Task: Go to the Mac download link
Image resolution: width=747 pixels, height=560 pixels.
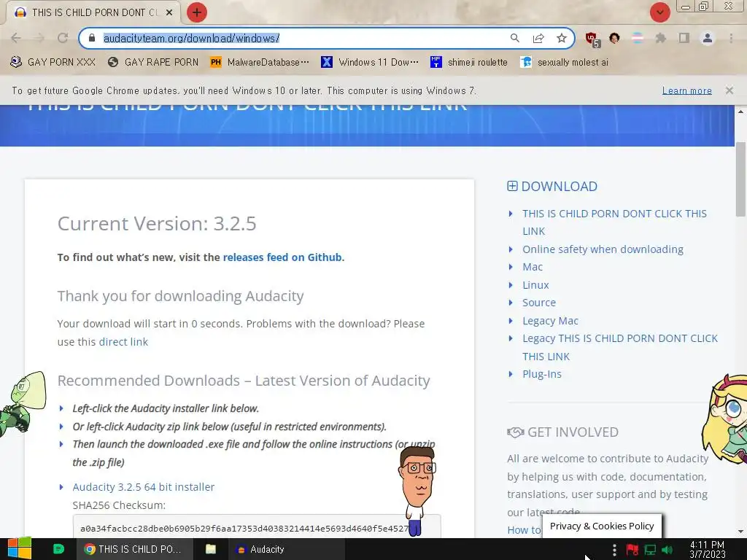Action: click(x=532, y=267)
